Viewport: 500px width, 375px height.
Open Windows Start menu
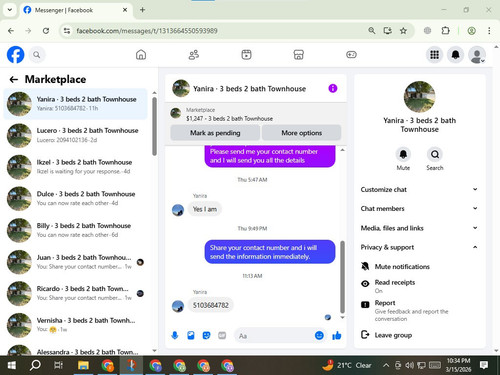click(11, 365)
